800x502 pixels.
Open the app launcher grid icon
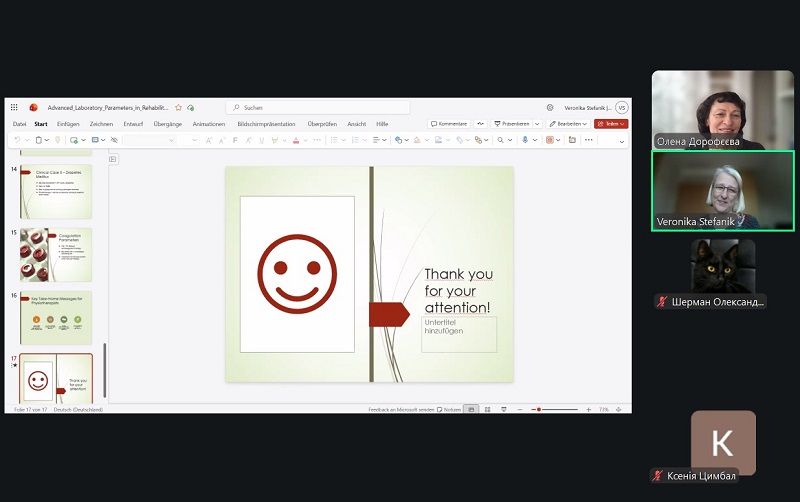pyautogui.click(x=14, y=107)
